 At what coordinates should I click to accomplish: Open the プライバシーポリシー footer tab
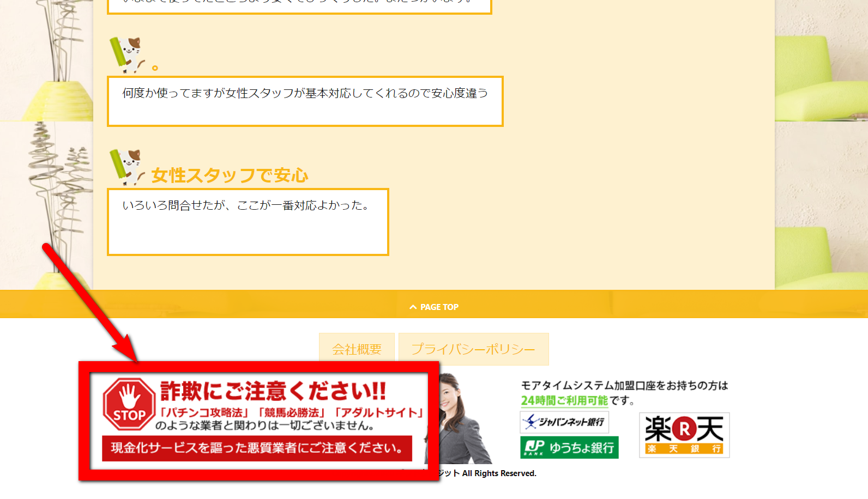(x=473, y=349)
